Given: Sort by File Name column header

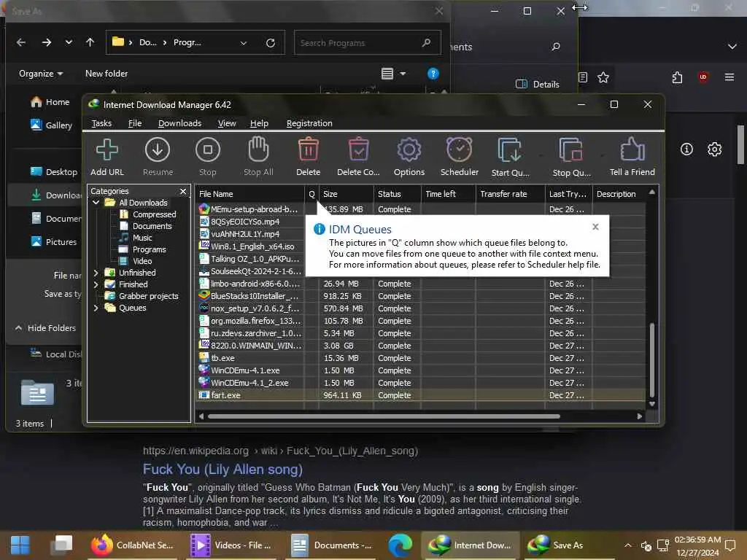Looking at the screenshot, I should 249,194.
